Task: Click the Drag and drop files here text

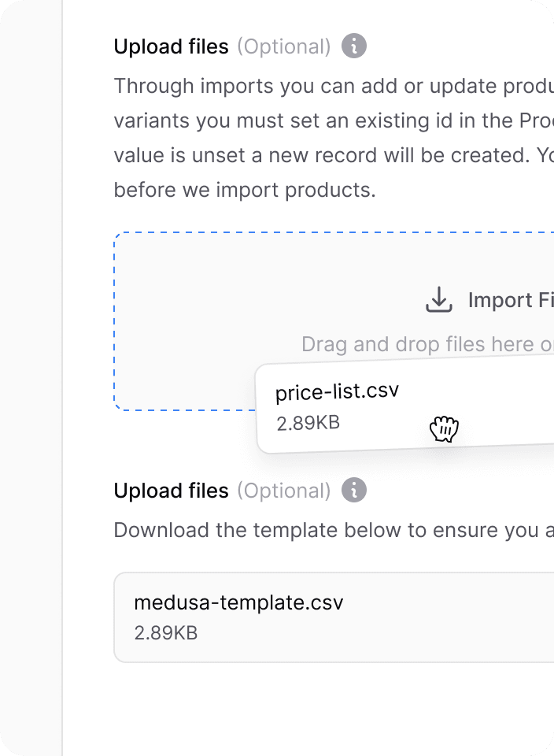Action: point(427,344)
